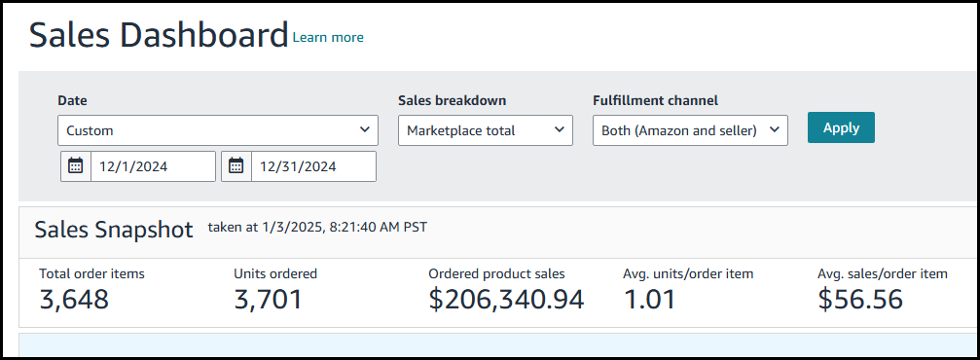Click the Apply button

point(841,127)
